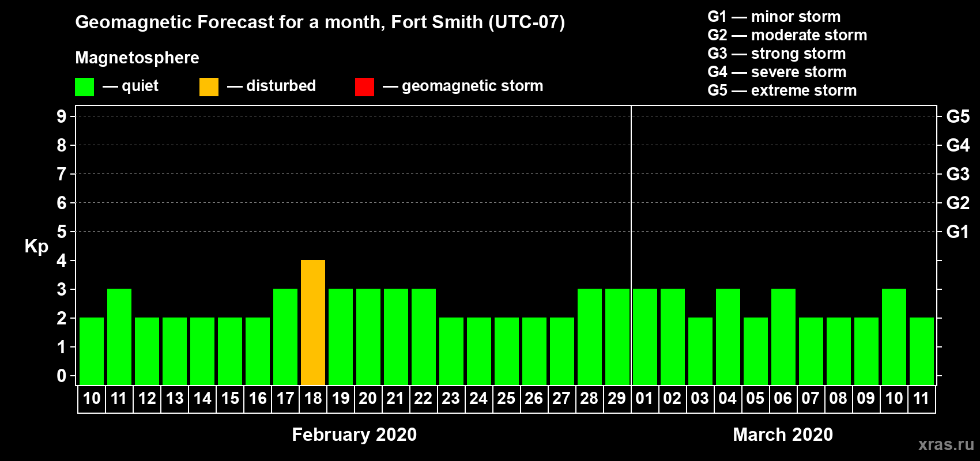This screenshot has height=461, width=980.
Task: Click the 'March 2020' month label
Action: pyautogui.click(x=783, y=434)
